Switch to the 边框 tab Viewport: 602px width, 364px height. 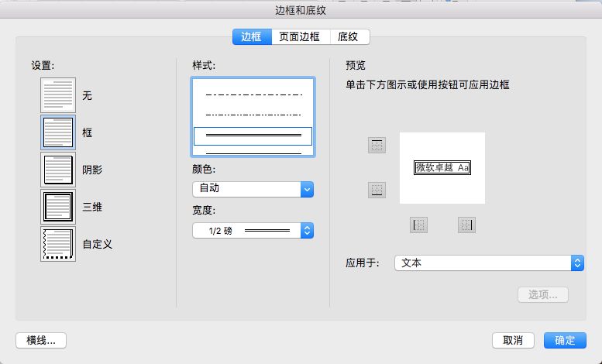click(x=252, y=37)
